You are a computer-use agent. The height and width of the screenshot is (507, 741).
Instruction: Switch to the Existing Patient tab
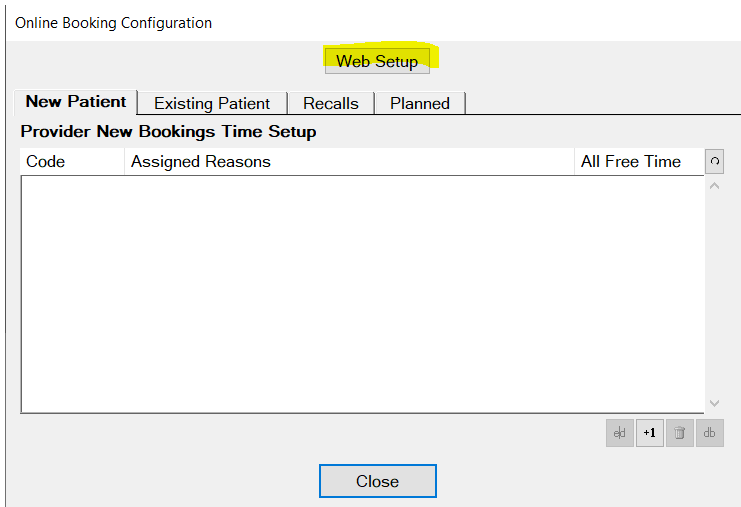click(212, 103)
